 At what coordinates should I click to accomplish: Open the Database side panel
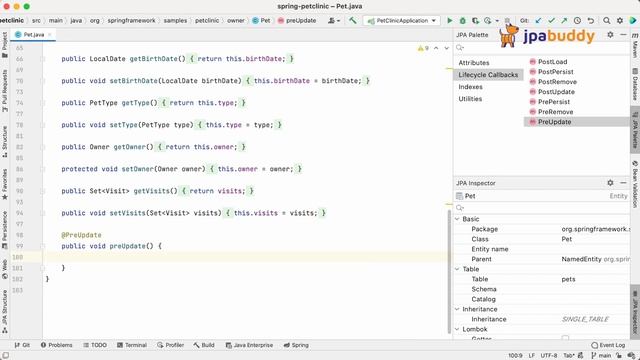click(635, 84)
